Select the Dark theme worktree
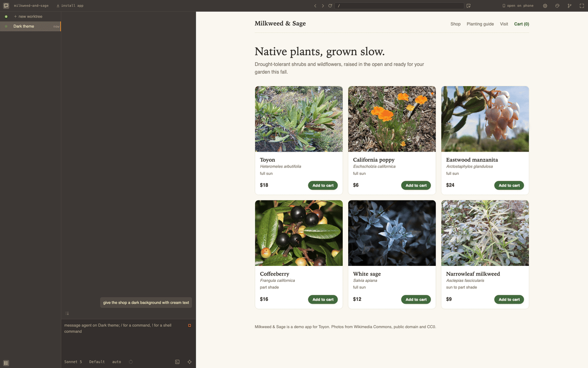The width and height of the screenshot is (588, 368). click(31, 26)
